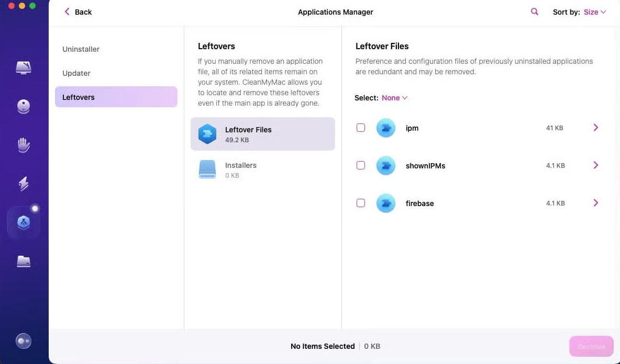This screenshot has width=620, height=364.
Task: Select the Leftover Files category
Action: pos(262,134)
